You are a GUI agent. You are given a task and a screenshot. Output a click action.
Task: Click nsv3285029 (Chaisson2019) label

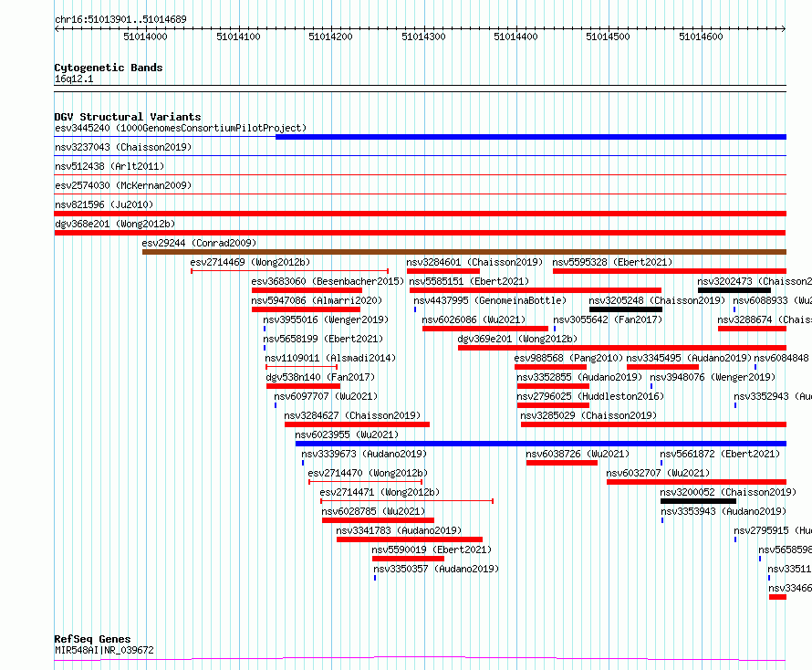click(x=588, y=415)
